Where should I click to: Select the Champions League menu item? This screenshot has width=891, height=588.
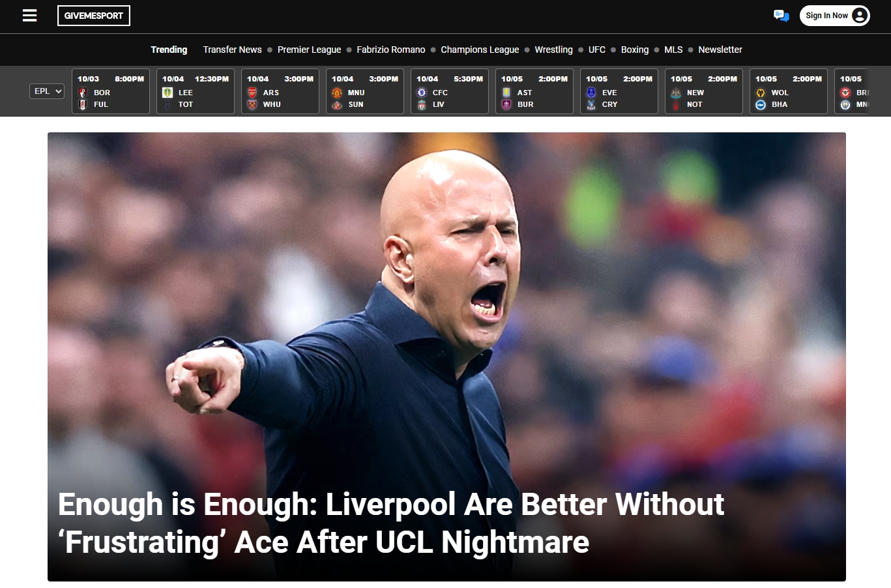click(480, 50)
